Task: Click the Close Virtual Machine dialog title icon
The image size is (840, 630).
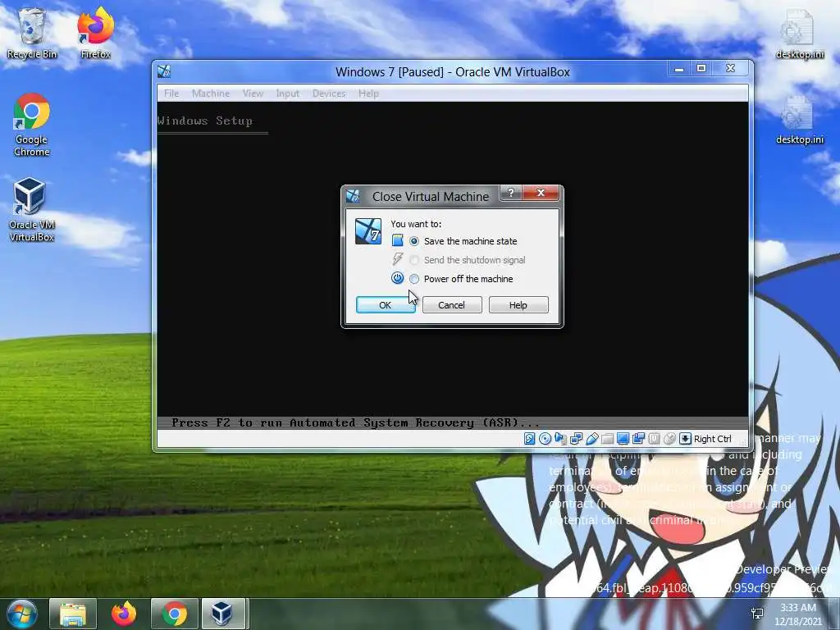Action: [353, 196]
